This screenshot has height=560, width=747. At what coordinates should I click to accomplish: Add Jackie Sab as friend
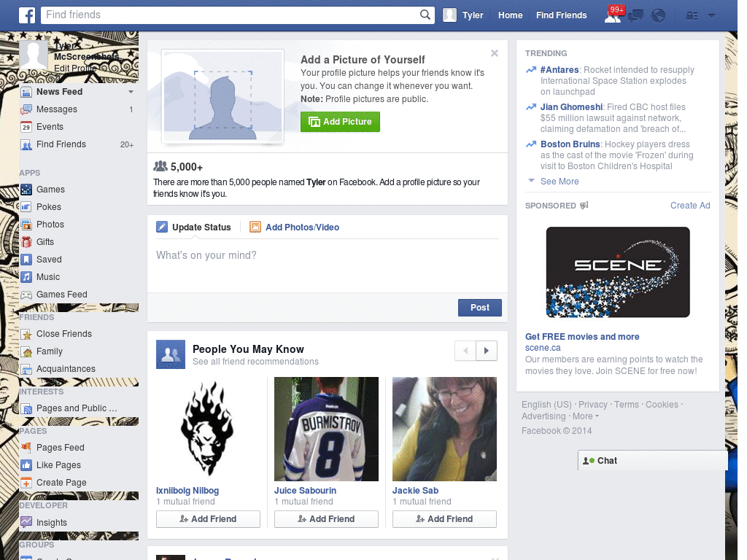pos(444,519)
